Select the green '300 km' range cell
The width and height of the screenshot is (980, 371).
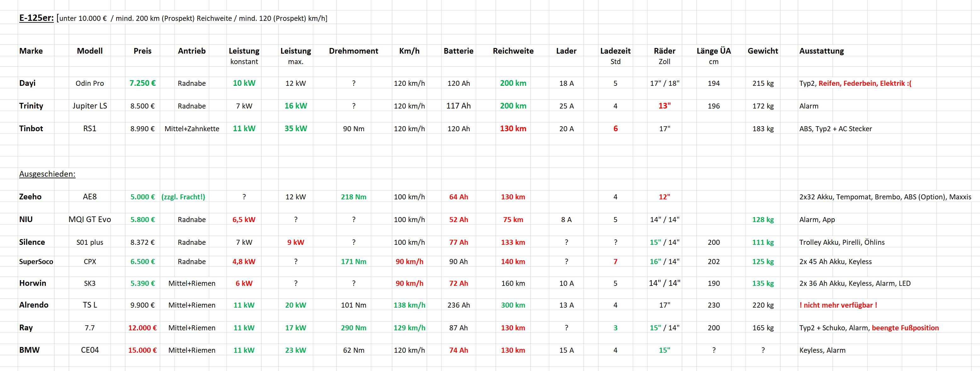click(x=513, y=305)
